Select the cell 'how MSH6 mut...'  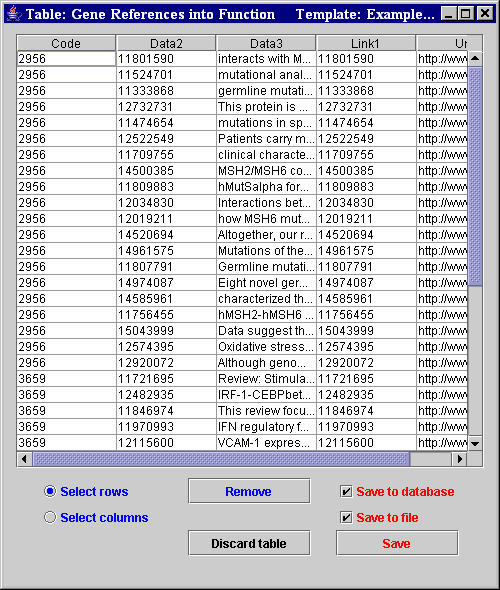pos(266,219)
